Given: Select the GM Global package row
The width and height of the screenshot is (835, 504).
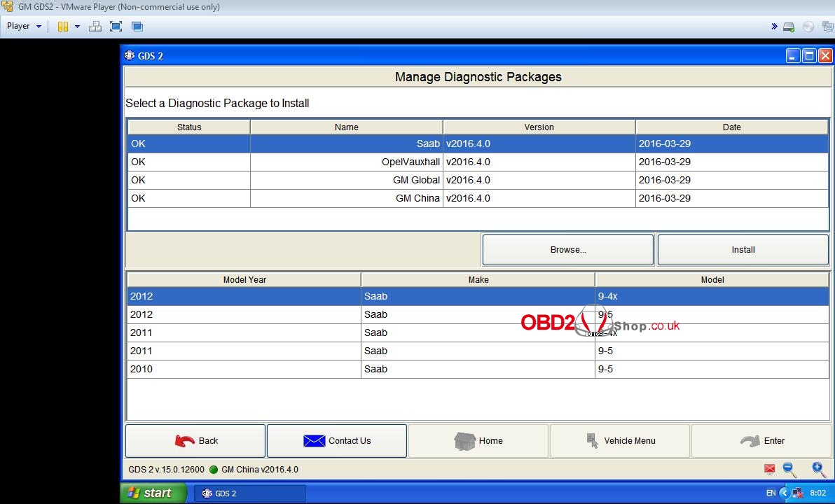Looking at the screenshot, I should pos(478,180).
